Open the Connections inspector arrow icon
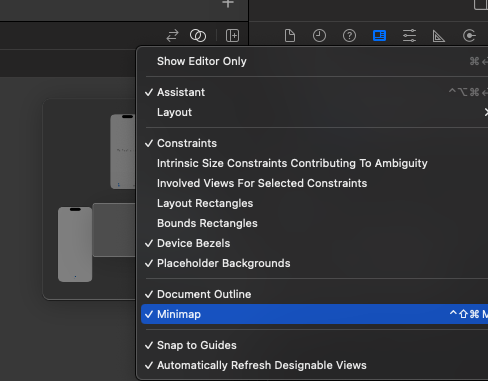Viewport: 488px width, 381px height. pos(469,35)
